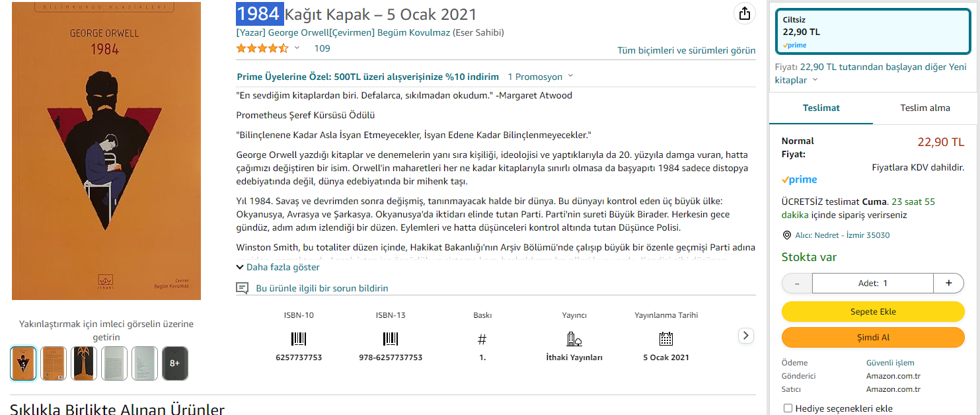
Task: Select the first cover thumbnail
Action: 23,363
